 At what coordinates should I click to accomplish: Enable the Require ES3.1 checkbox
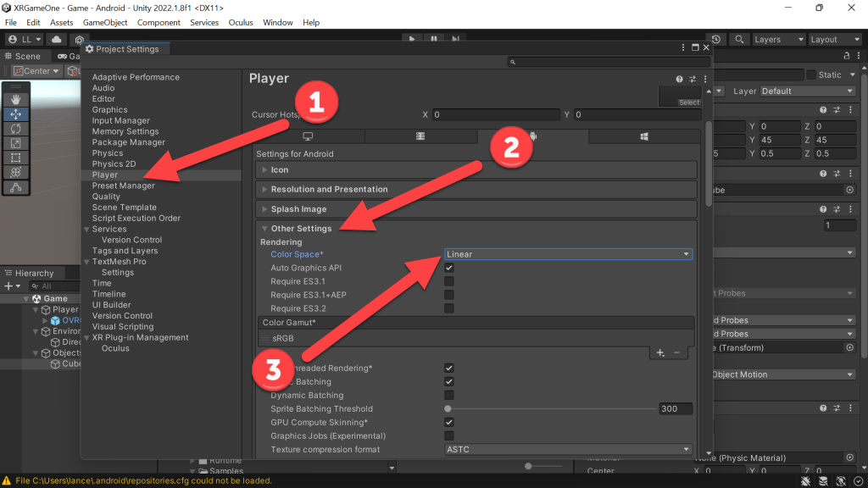449,281
